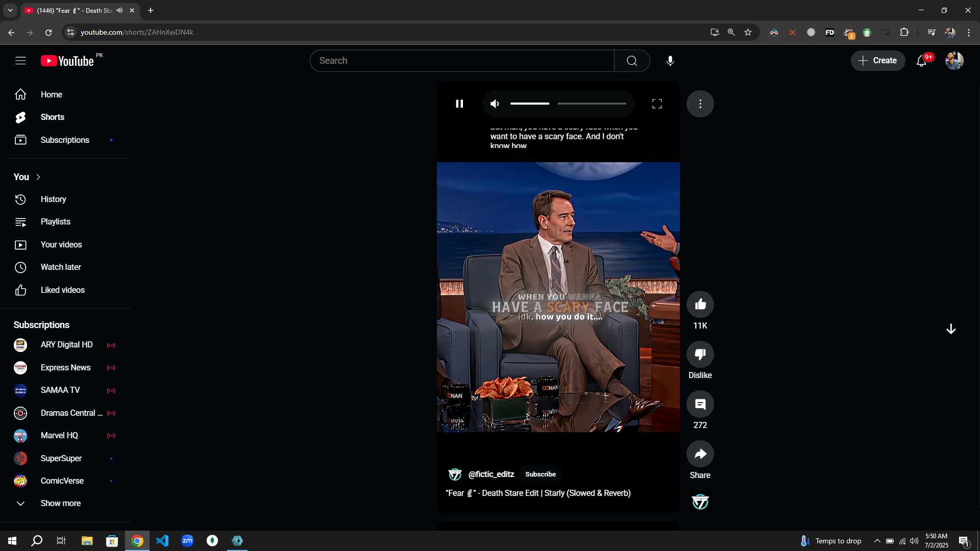Click the address bar URL

pos(137,32)
